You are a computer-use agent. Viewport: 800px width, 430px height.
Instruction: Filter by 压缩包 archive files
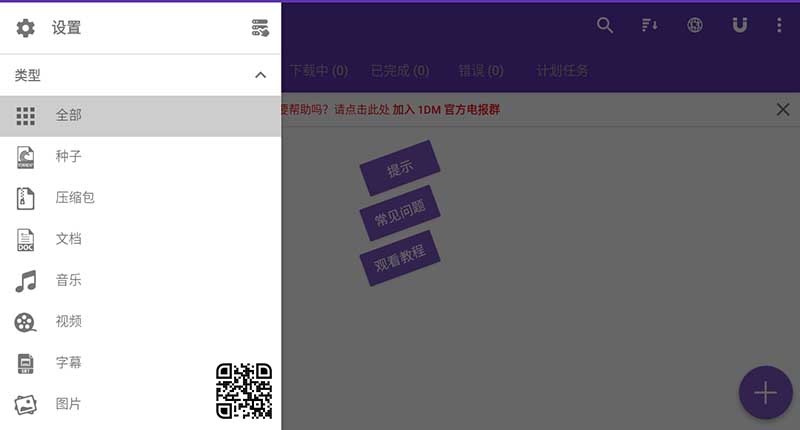point(74,198)
